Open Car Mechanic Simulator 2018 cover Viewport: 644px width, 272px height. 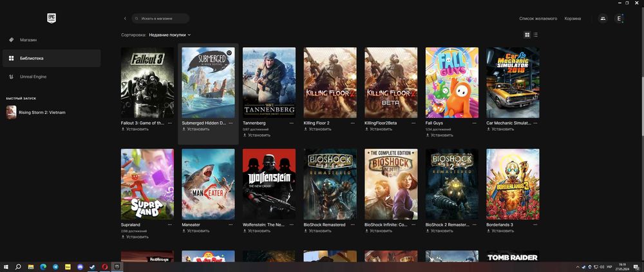[513, 83]
